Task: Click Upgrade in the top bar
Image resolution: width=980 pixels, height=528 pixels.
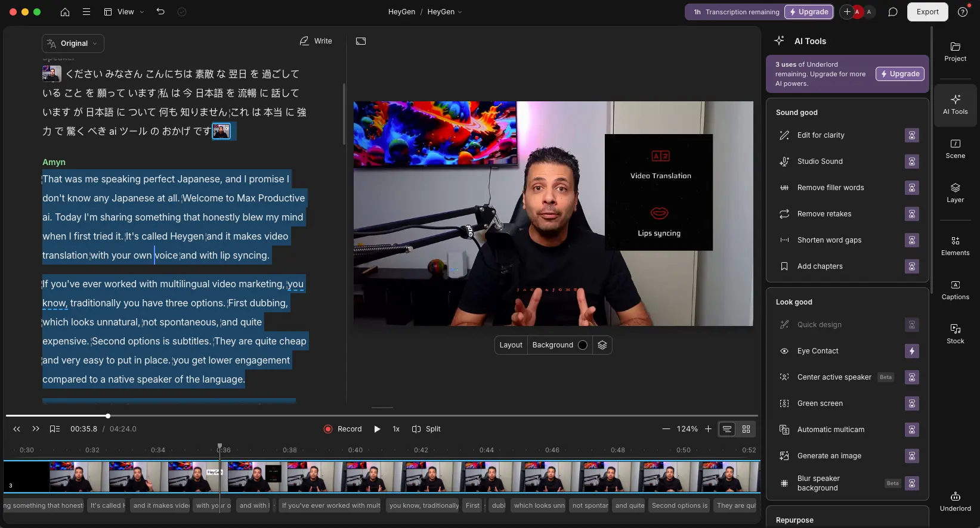Action: tap(809, 12)
